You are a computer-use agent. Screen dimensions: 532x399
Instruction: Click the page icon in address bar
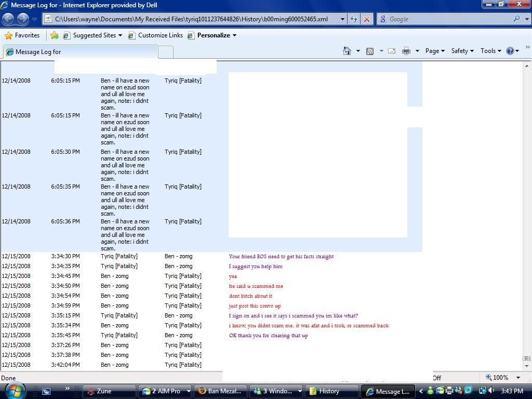coord(48,19)
